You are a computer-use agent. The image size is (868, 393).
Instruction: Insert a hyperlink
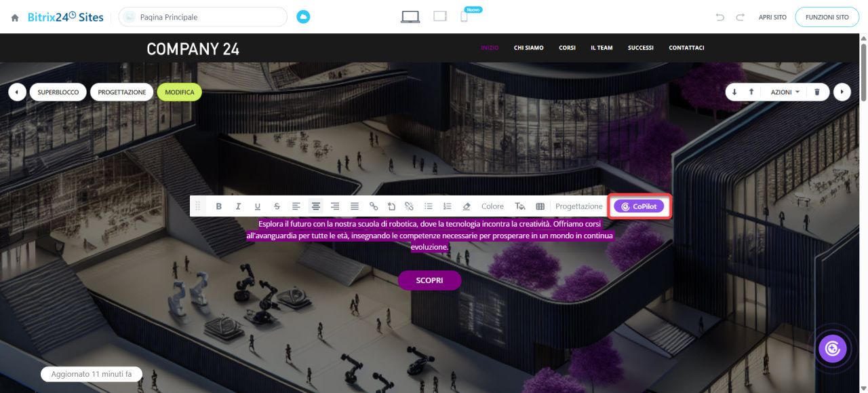374,206
